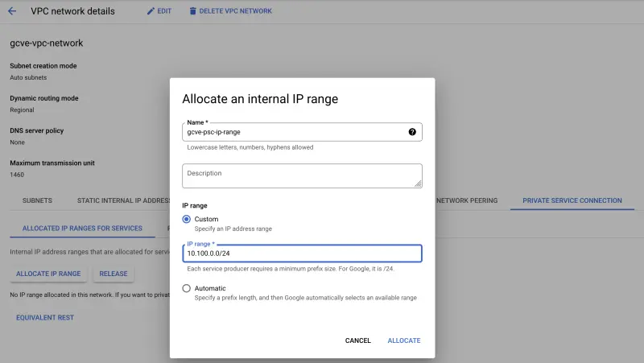The width and height of the screenshot is (644, 363).
Task: Open the Equivalent REST link
Action: 45,317
